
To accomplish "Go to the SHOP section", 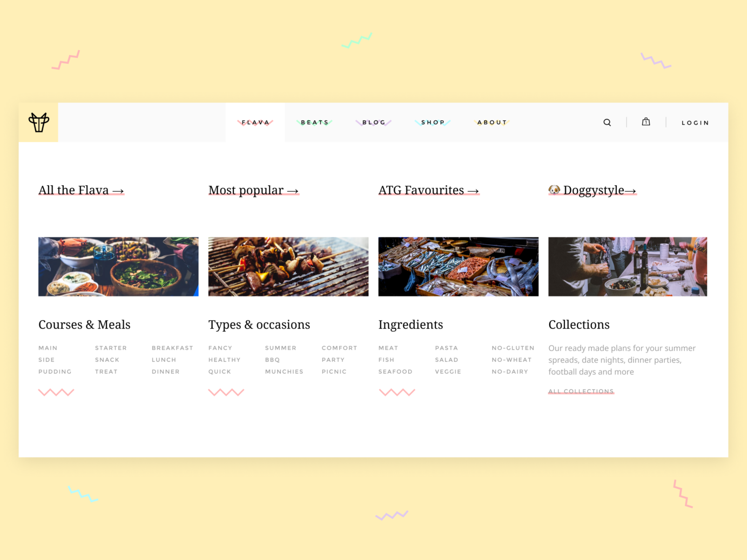I will tap(433, 122).
